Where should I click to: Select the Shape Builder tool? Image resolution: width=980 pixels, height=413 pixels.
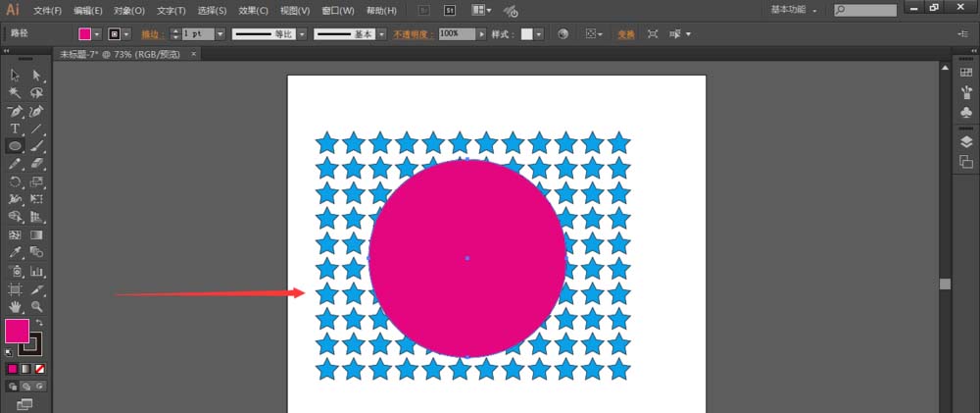pos(16,217)
